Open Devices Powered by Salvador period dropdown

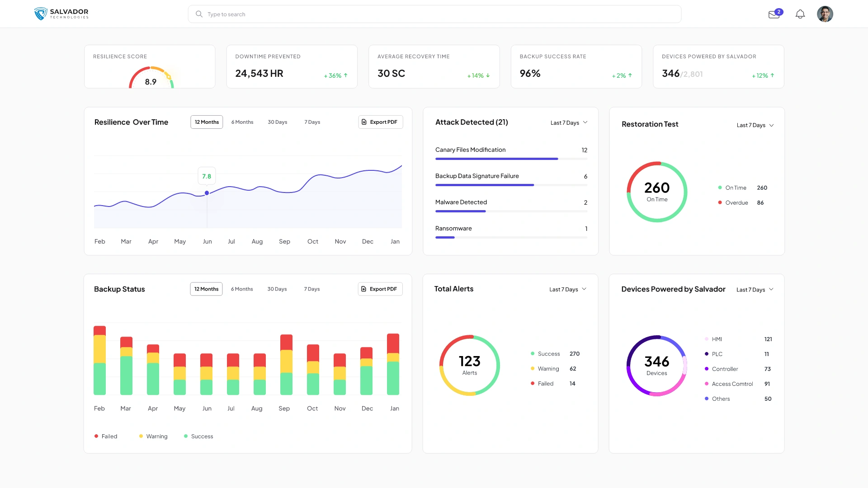point(755,290)
